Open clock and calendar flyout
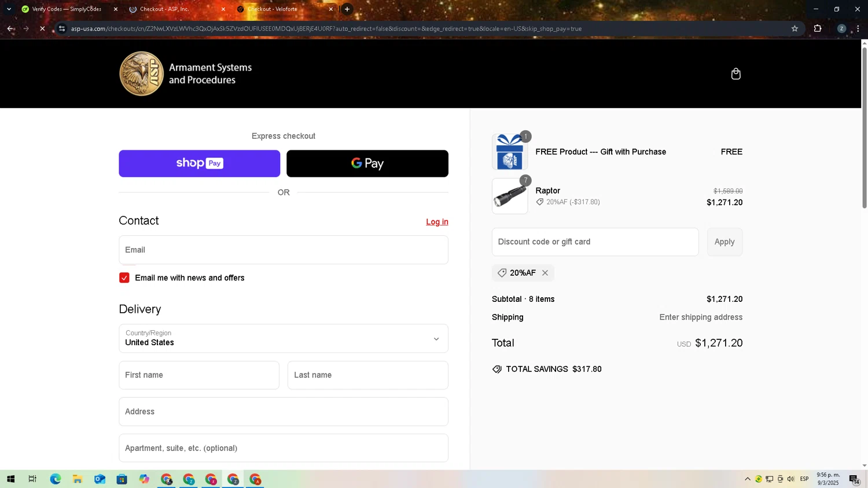This screenshot has height=488, width=868. pyautogui.click(x=828, y=479)
